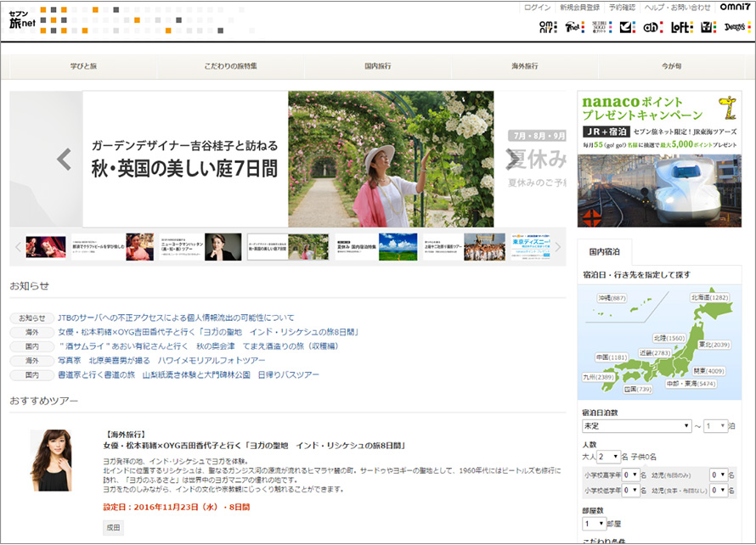Open the 幼児(布団のみ) count dropdown
The height and width of the screenshot is (545, 756).
719,475
